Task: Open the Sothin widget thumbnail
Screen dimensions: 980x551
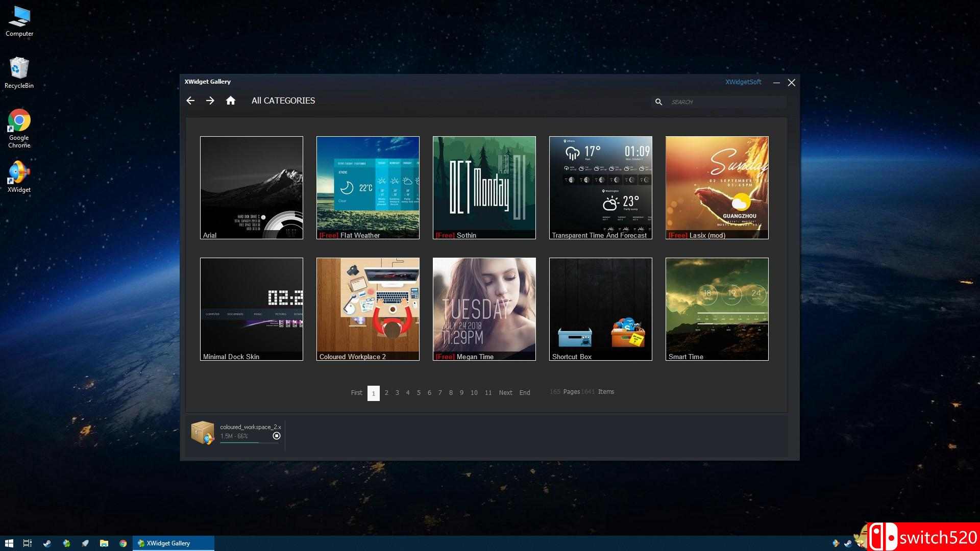Action: tap(484, 187)
